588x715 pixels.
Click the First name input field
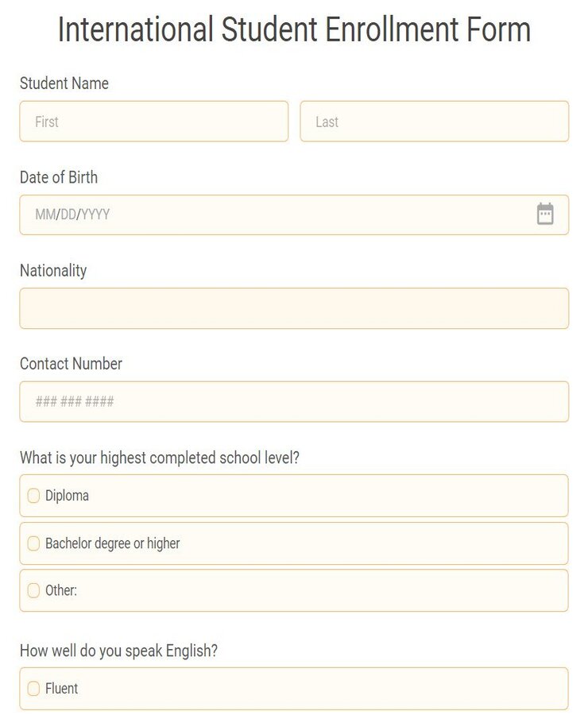tap(153, 121)
